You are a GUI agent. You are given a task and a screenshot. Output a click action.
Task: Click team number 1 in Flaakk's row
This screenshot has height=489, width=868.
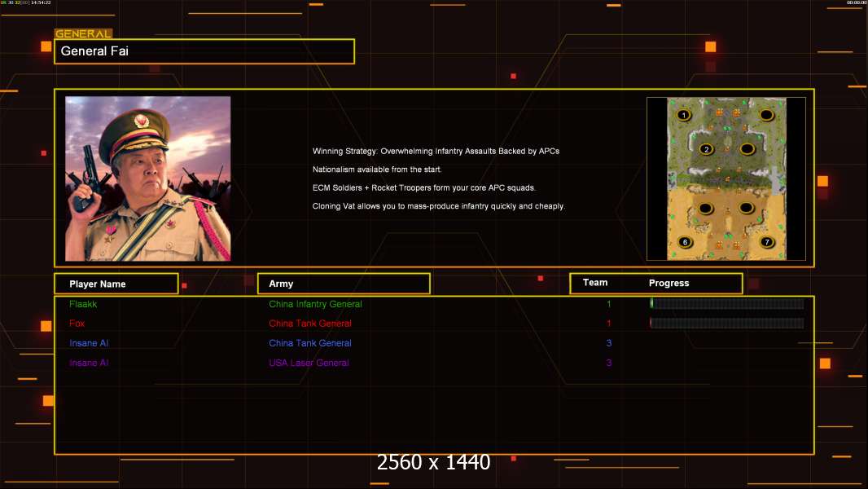pos(609,304)
